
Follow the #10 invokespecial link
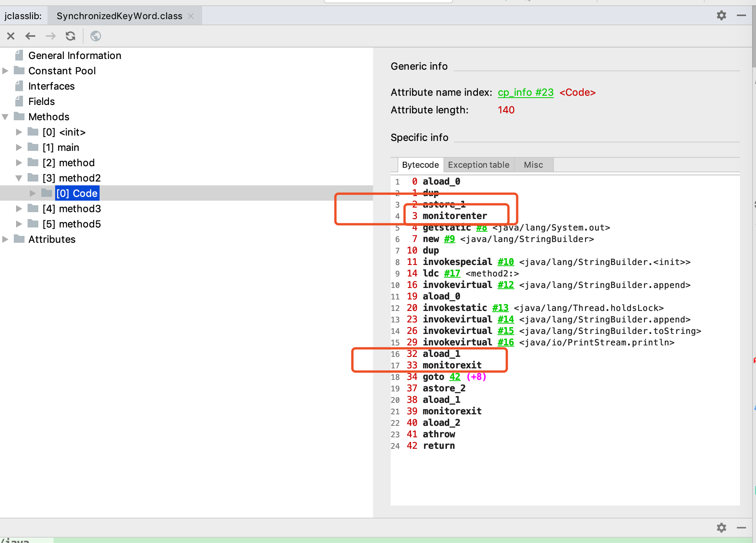coord(506,262)
